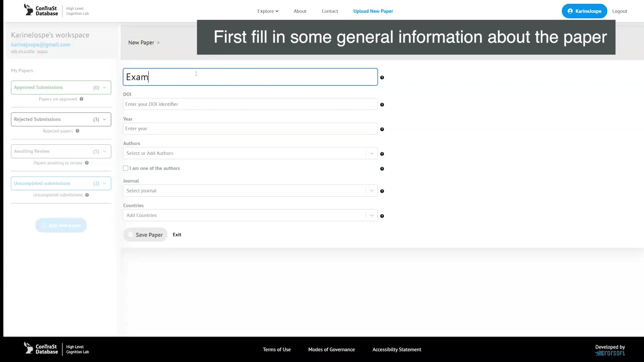The height and width of the screenshot is (362, 644).
Task: Click the DOI field help icon
Action: 382,105
